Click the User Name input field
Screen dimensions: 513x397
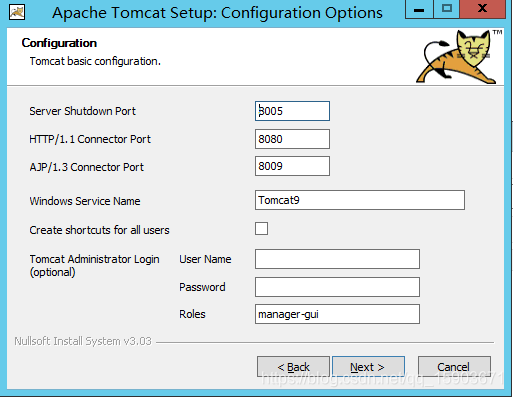337,259
